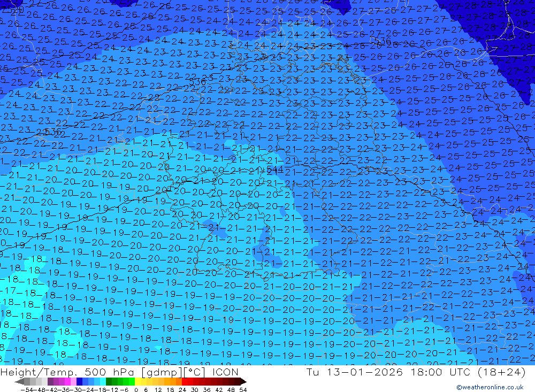The height and width of the screenshot is (392, 535).
Task: Pick the dark maroon swatch above the 48 label
Action: pos(232,381)
